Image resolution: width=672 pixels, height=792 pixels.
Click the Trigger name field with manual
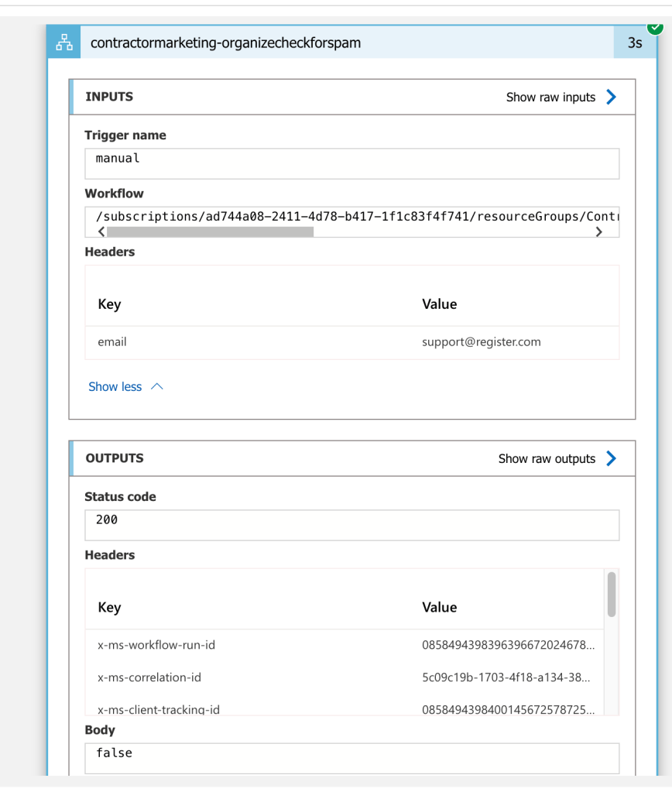point(352,163)
